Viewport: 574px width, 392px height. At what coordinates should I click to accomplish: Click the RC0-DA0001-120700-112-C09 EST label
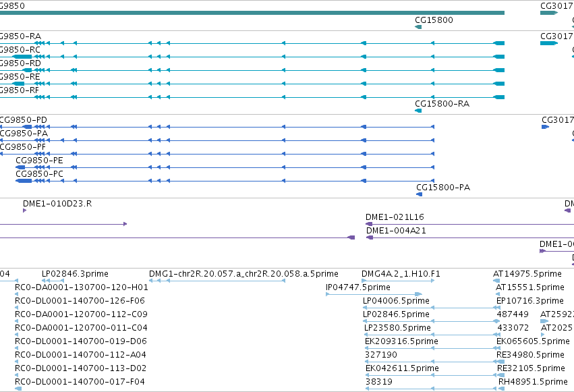[81, 314]
